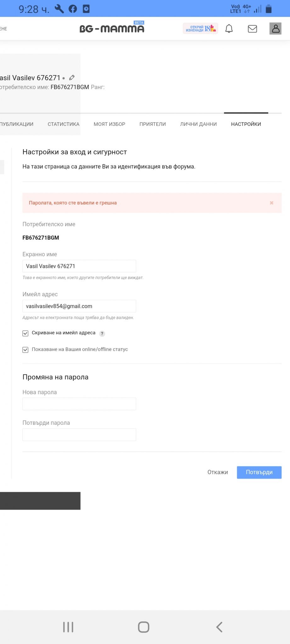
Task: Dismiss the wrong password error message
Action: click(x=271, y=203)
